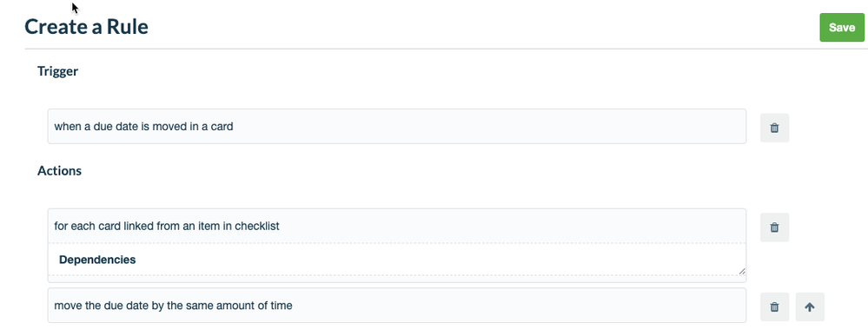Click the 'for each card linked from an item' row
This screenshot has height=336, width=868.
pyautogui.click(x=396, y=226)
